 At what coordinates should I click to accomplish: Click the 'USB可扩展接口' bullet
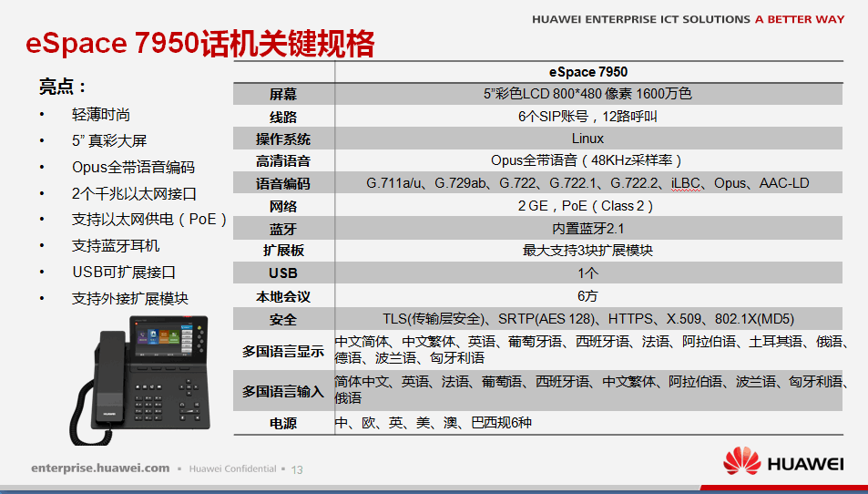(x=124, y=273)
